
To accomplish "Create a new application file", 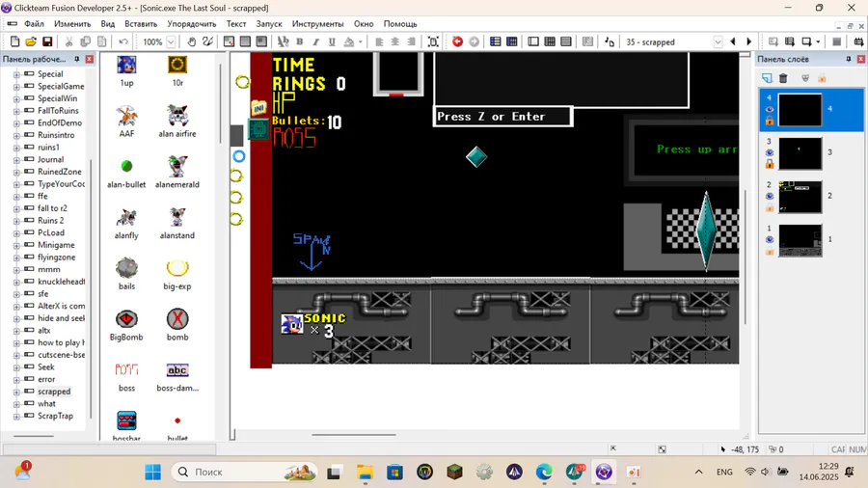I will pyautogui.click(x=14, y=42).
